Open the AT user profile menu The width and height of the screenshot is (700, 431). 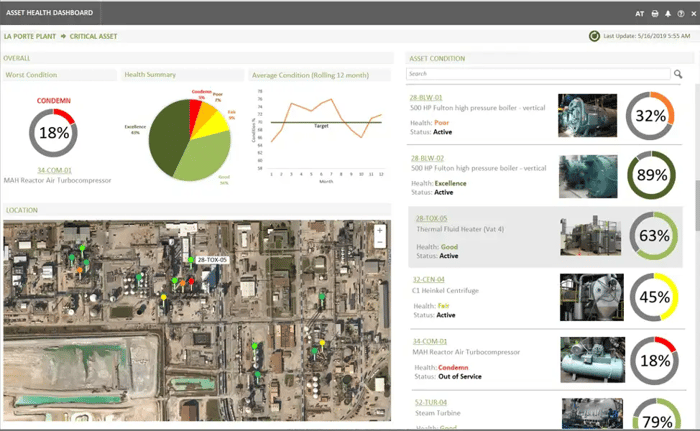click(x=639, y=13)
